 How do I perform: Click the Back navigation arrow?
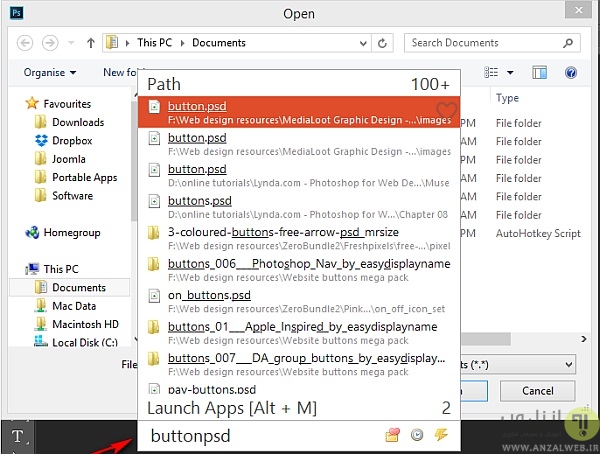[25, 43]
